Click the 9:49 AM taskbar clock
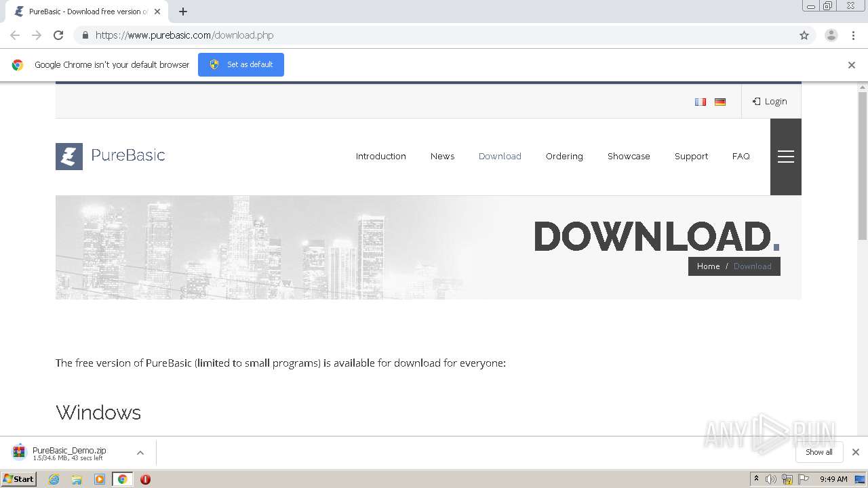 pos(833,479)
